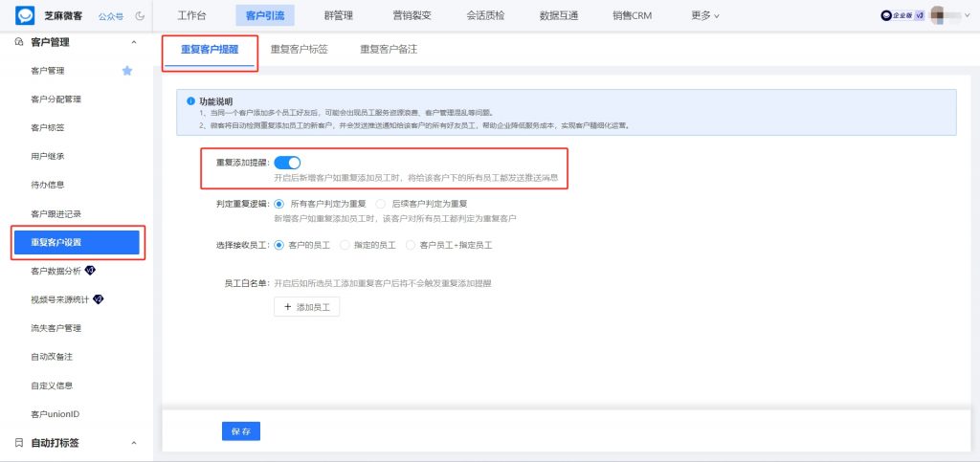
Task: Select 后续客户判定为重复 radio option
Action: 381,204
